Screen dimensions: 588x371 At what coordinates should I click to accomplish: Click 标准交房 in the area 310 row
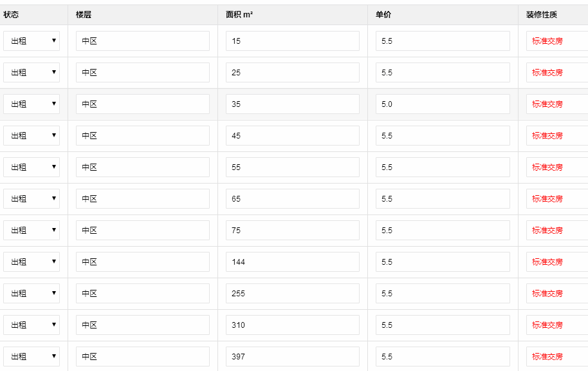coord(547,325)
